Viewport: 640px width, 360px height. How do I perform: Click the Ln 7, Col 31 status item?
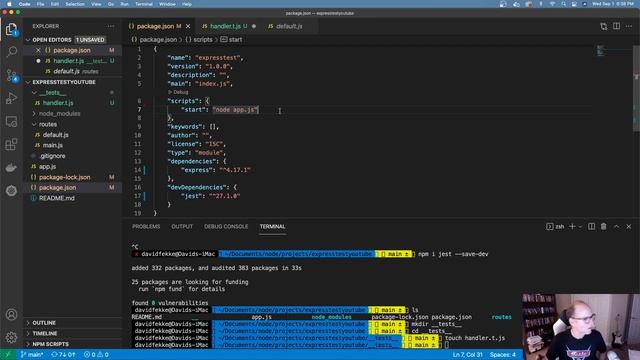coord(467,355)
